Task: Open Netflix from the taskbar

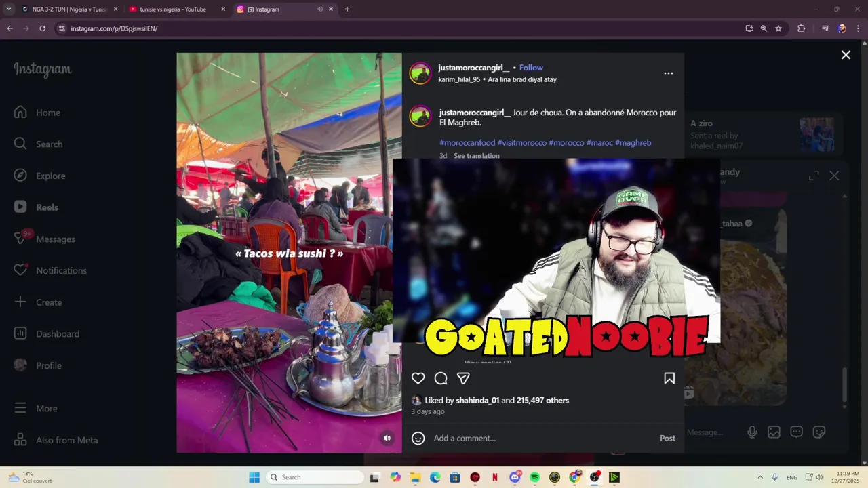Action: tap(495, 477)
